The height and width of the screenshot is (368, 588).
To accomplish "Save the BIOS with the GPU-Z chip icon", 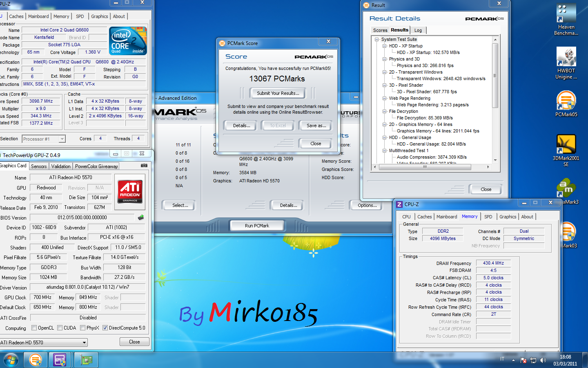I will pyautogui.click(x=141, y=217).
